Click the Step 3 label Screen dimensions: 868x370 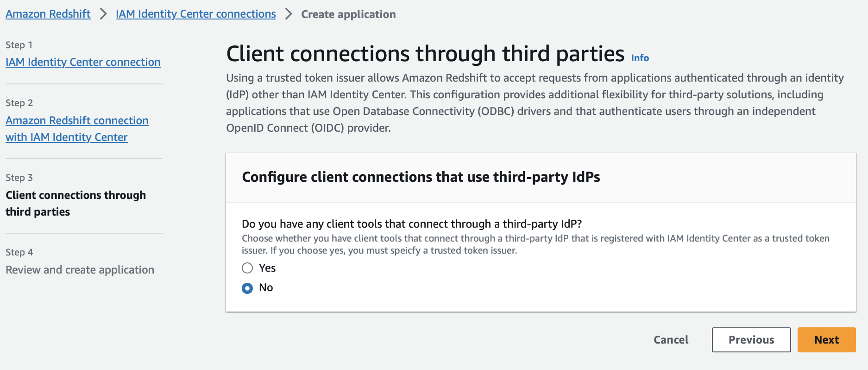click(x=19, y=178)
